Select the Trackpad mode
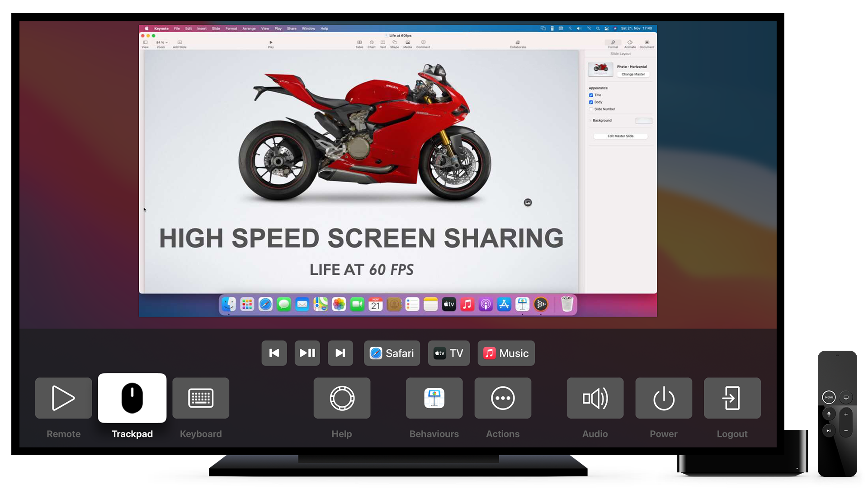 (x=132, y=398)
